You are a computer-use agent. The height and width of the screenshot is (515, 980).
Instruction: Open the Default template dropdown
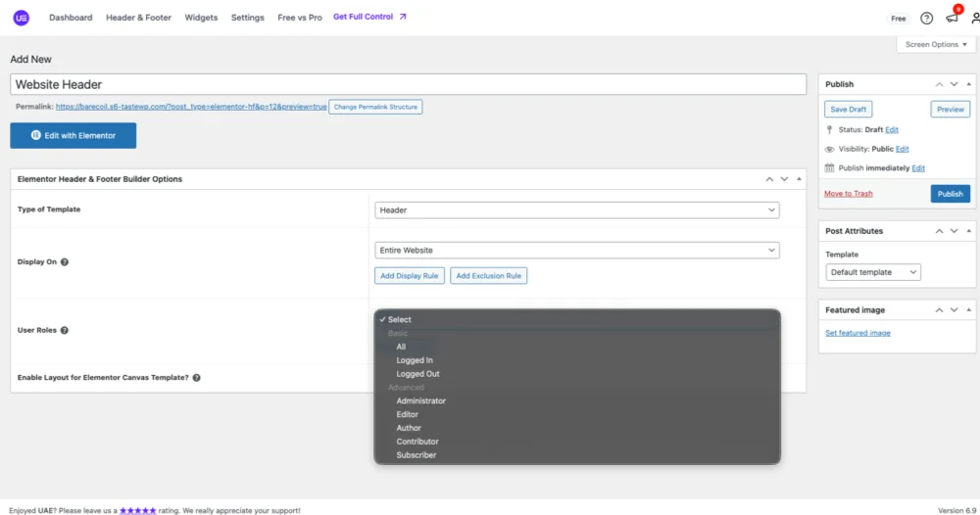pos(873,272)
